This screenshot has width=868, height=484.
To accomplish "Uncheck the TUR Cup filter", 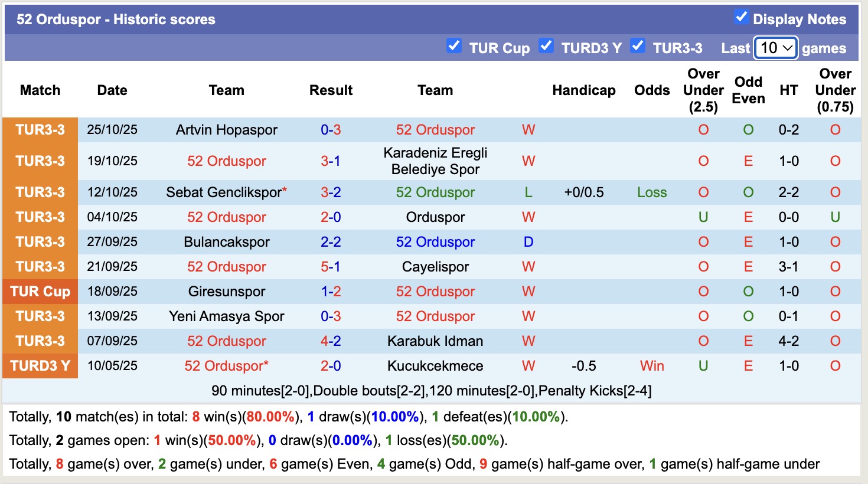I will (x=454, y=45).
